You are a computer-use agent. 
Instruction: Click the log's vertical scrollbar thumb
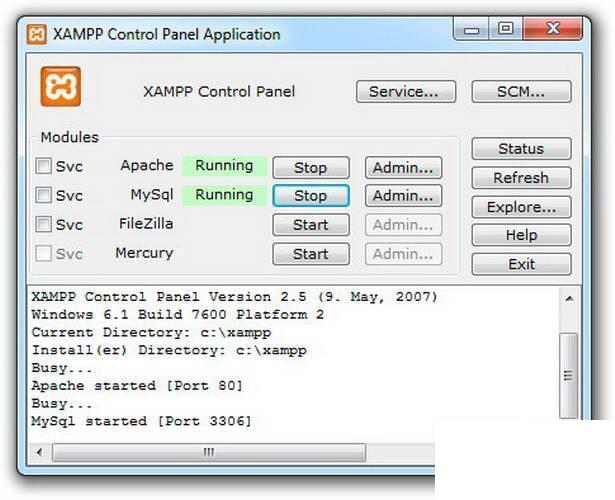568,375
